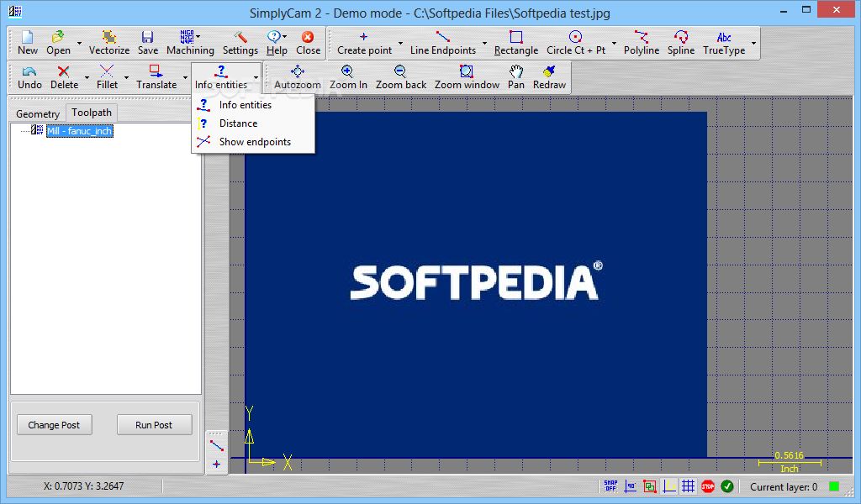The image size is (861, 504).
Task: Expand the TrueType dropdown arrow
Action: point(753,43)
